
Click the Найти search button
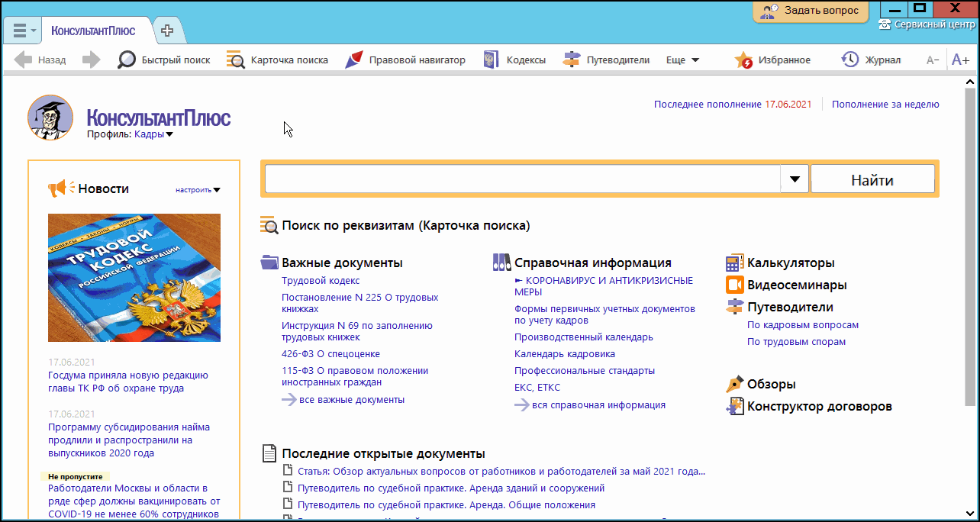tap(872, 180)
